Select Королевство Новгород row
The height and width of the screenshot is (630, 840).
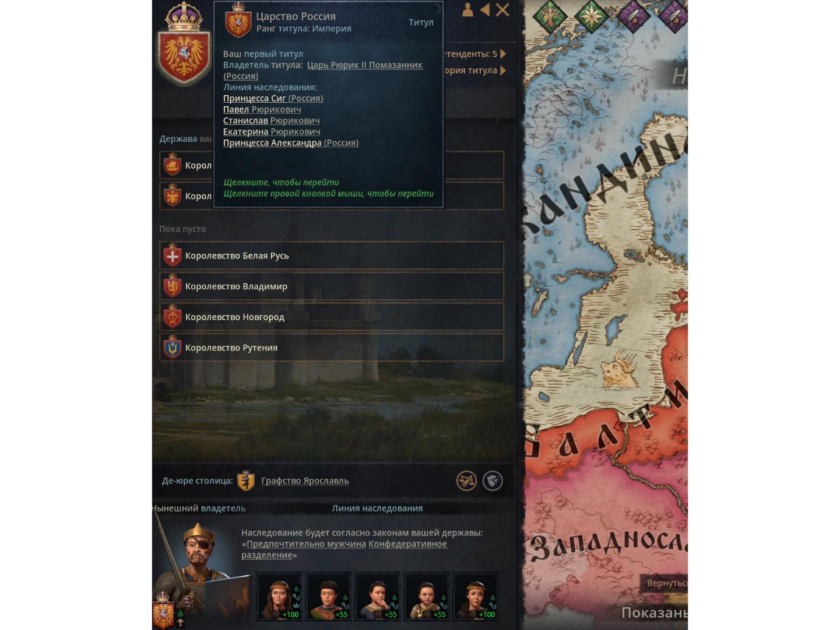(332, 317)
